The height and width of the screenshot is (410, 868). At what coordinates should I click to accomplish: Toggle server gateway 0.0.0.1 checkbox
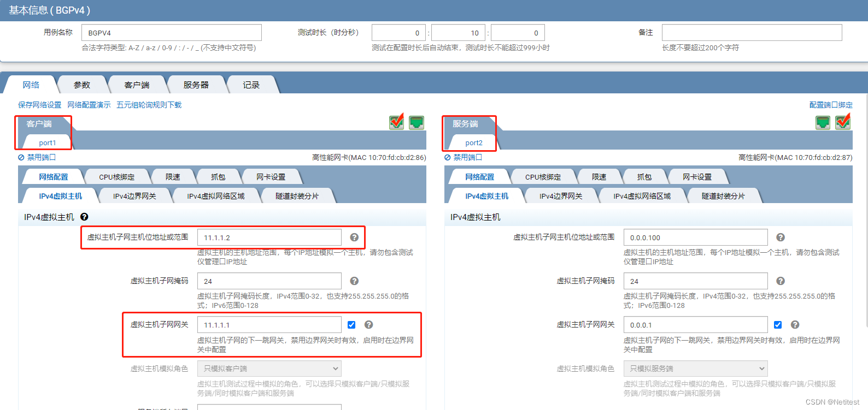778,325
